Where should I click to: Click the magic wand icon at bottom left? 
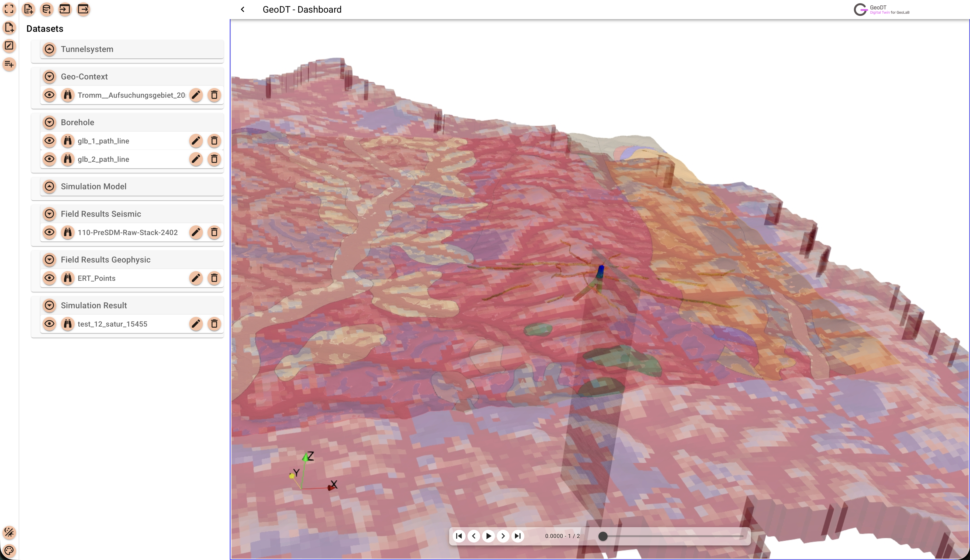[9, 532]
